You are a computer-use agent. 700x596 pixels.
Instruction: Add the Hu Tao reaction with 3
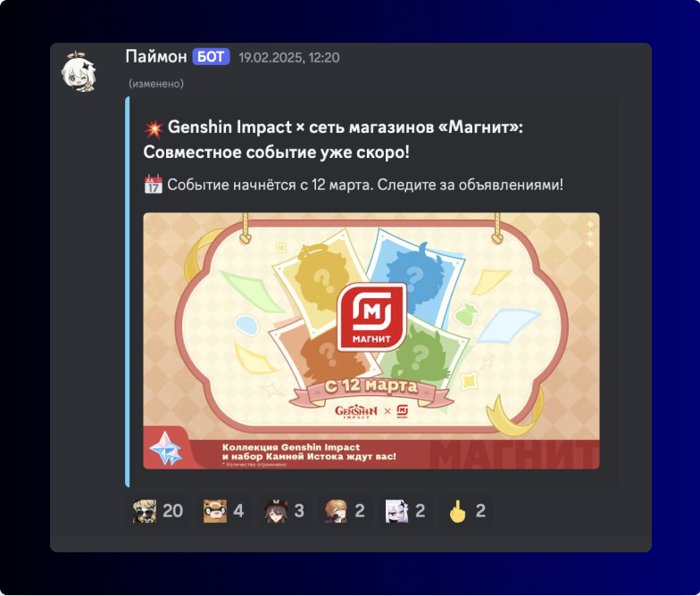click(284, 510)
